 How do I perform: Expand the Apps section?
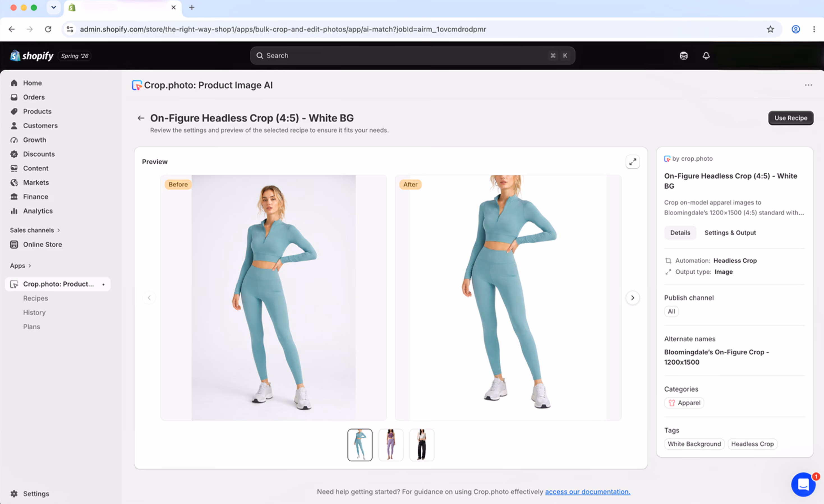pos(20,266)
